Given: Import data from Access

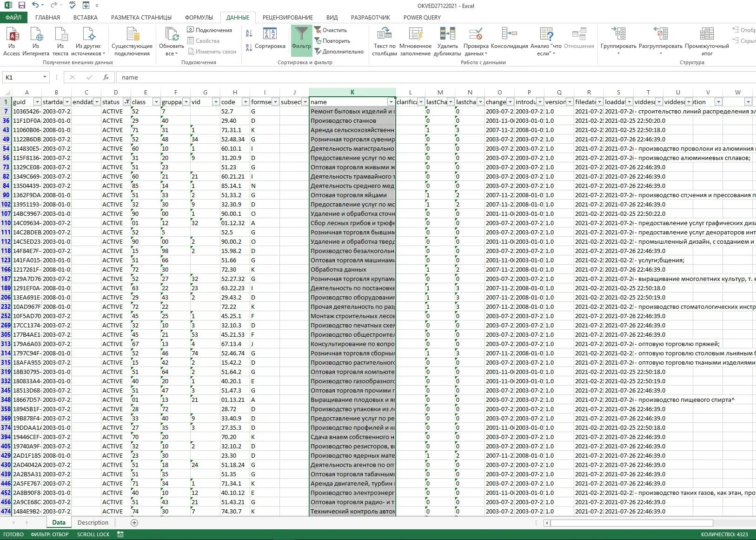Looking at the screenshot, I should [x=12, y=41].
